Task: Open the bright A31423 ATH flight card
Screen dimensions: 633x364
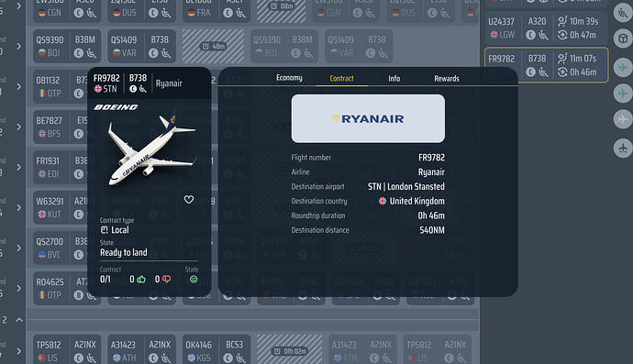Action: click(x=141, y=349)
